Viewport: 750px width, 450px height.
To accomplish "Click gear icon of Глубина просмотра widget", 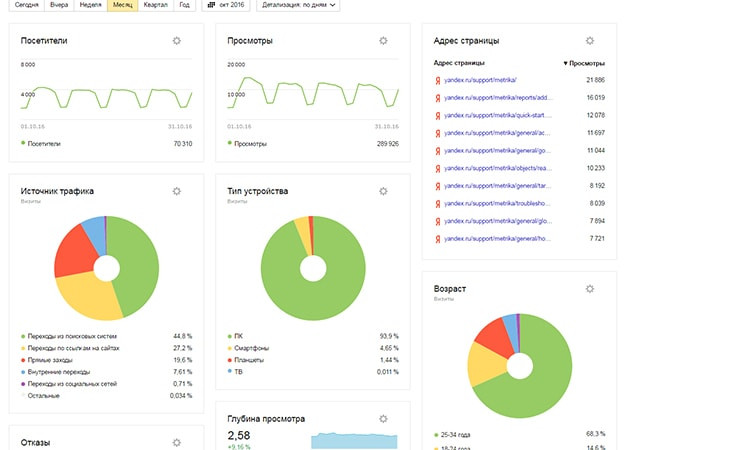I will click(x=383, y=419).
